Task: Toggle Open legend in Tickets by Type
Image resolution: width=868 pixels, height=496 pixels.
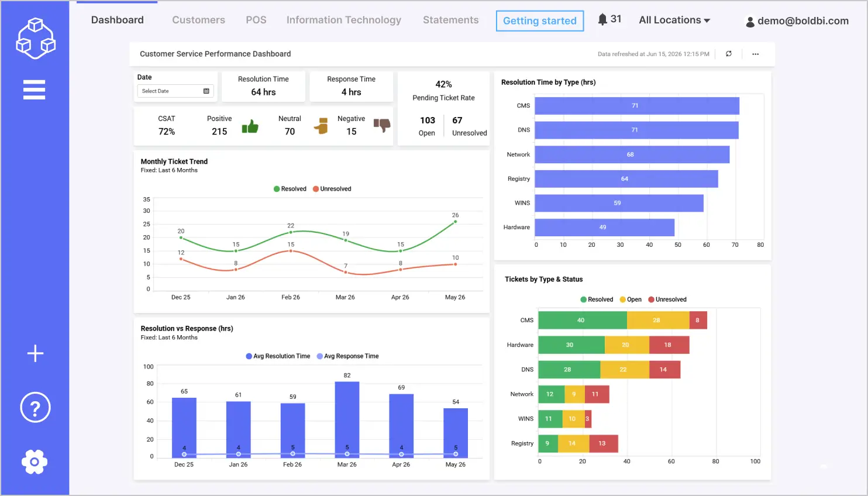Action: click(x=631, y=299)
